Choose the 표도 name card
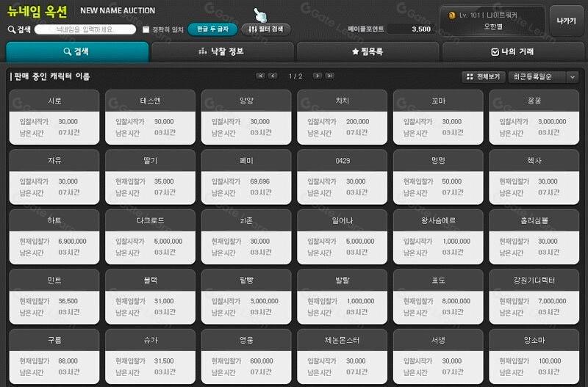Viewport: 588px width, 387px height. [x=438, y=297]
